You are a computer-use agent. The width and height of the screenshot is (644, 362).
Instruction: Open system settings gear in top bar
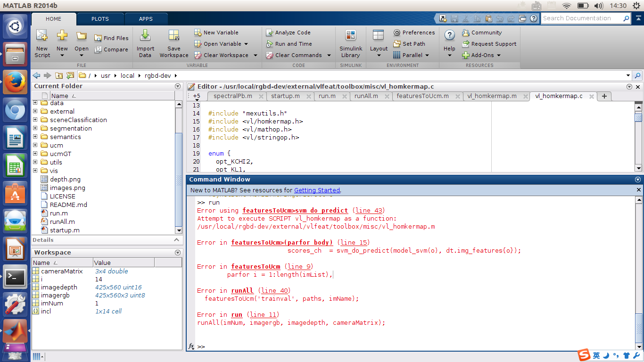click(x=637, y=6)
